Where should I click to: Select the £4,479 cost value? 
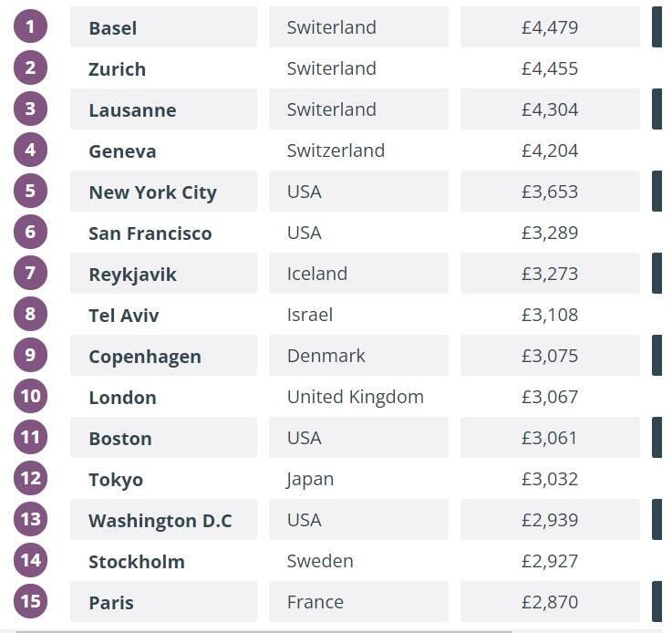(x=550, y=27)
